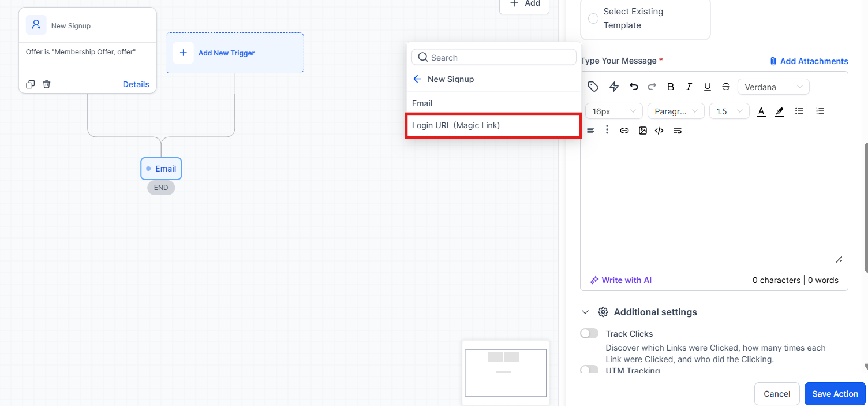Open Add Attachments link
The image size is (868, 406).
click(x=809, y=61)
